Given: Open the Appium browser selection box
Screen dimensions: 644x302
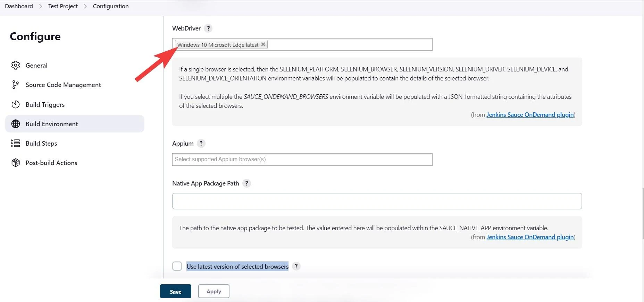Looking at the screenshot, I should click(302, 159).
